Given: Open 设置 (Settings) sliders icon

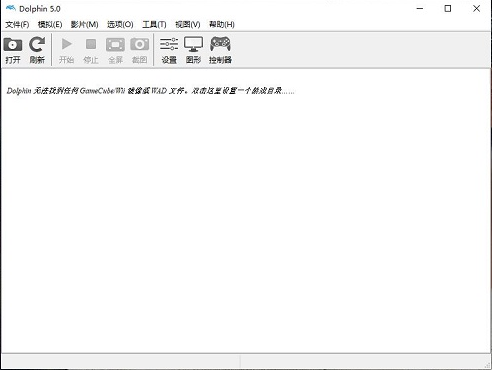Looking at the screenshot, I should (x=169, y=44).
